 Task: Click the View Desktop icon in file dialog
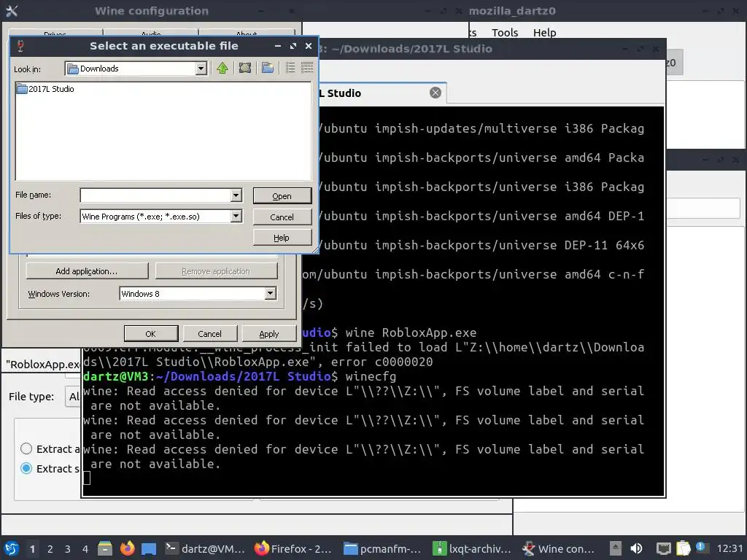point(245,68)
